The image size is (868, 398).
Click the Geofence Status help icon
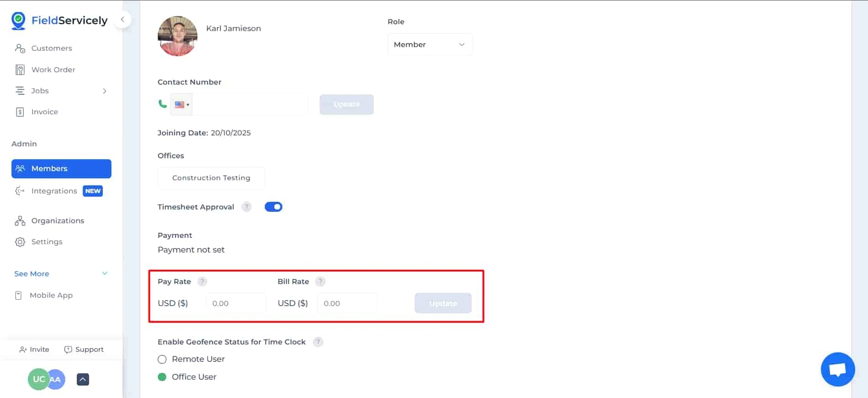tap(318, 342)
